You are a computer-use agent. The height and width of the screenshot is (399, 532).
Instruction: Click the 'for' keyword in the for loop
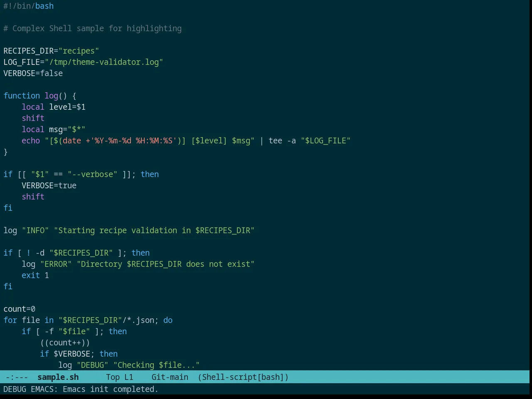10,320
